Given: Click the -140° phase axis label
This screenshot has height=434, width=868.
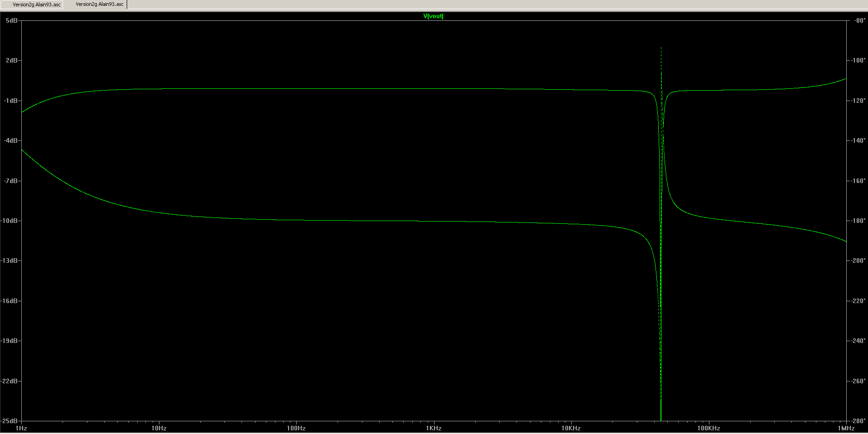Looking at the screenshot, I should click(858, 140).
